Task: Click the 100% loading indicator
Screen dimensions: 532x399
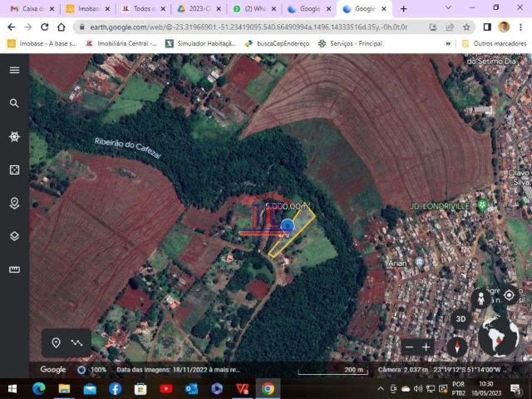Action: 91,369
